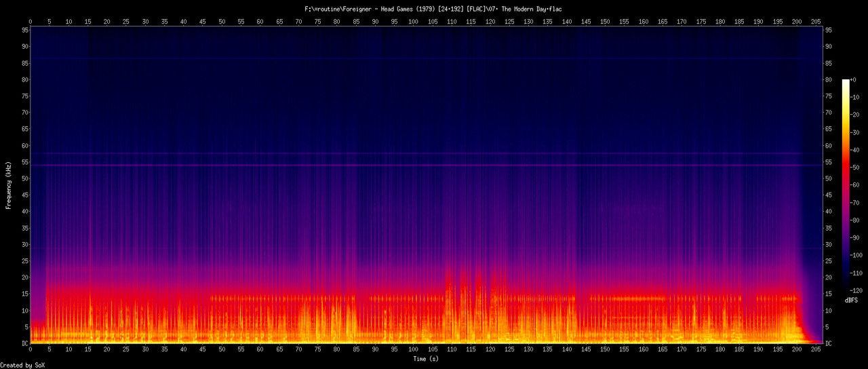Image resolution: width=868 pixels, height=369 pixels.
Task: Click the '-70' value on the dBFS scale
Action: tap(854, 203)
